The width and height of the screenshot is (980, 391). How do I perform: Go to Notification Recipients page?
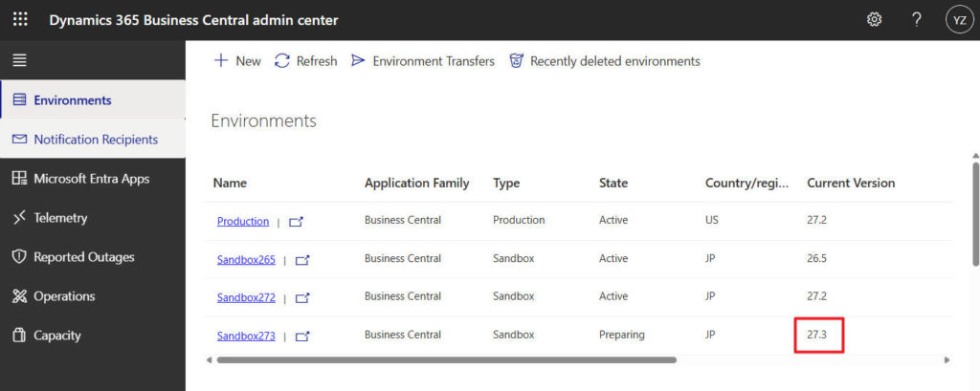[x=95, y=140]
